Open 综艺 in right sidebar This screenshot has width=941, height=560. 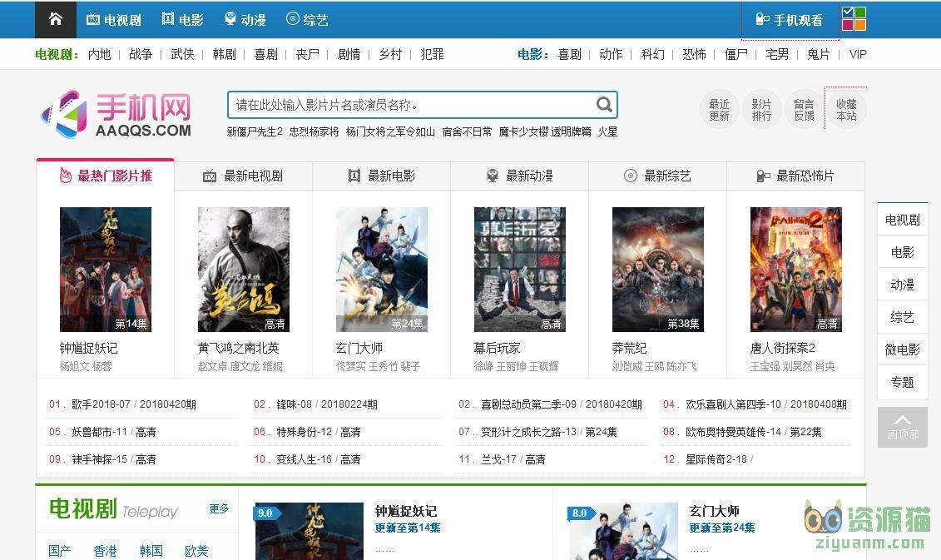point(903,317)
